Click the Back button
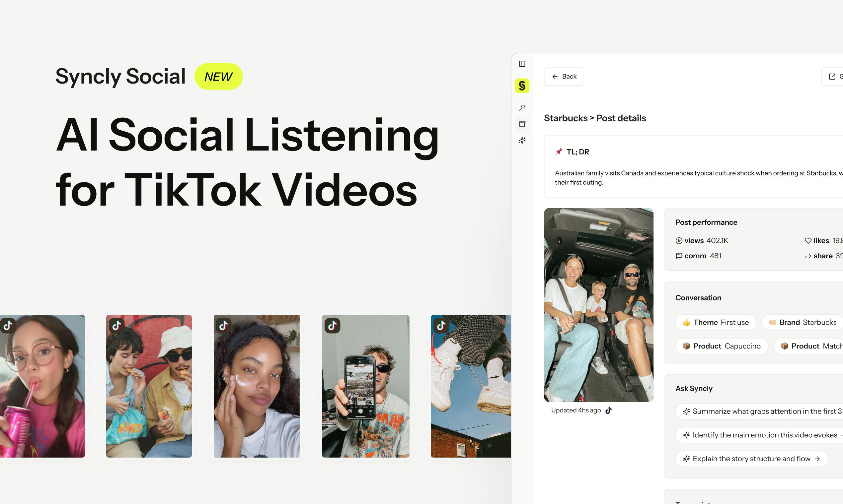 [x=564, y=76]
